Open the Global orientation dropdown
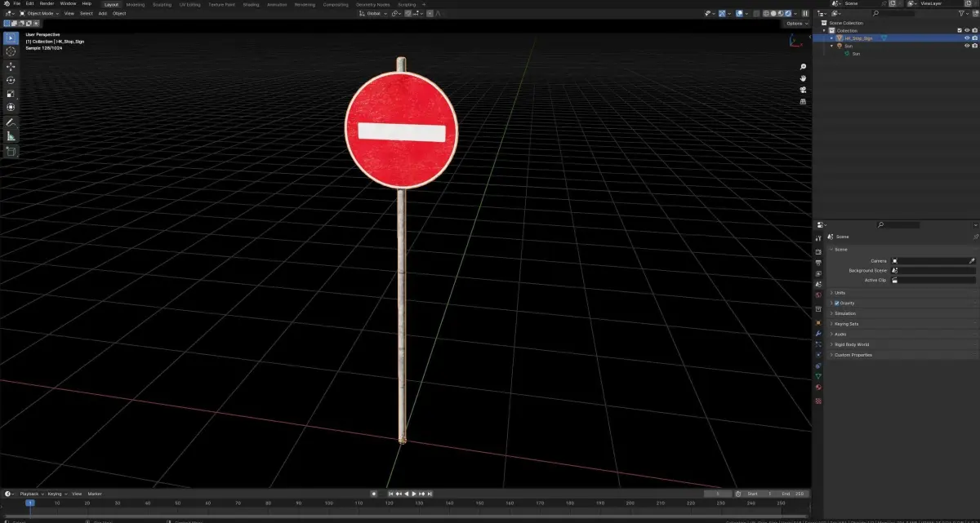This screenshot has height=523, width=980. [x=373, y=13]
